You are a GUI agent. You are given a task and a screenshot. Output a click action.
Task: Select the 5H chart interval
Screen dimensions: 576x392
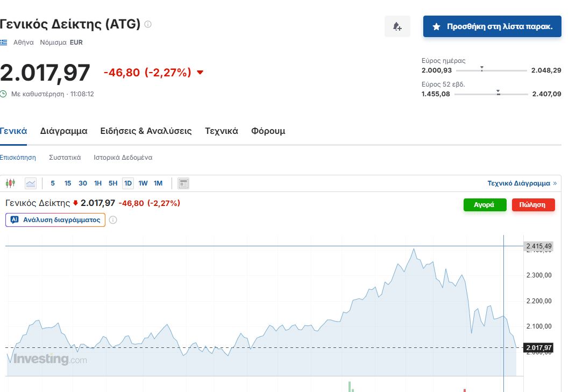113,183
